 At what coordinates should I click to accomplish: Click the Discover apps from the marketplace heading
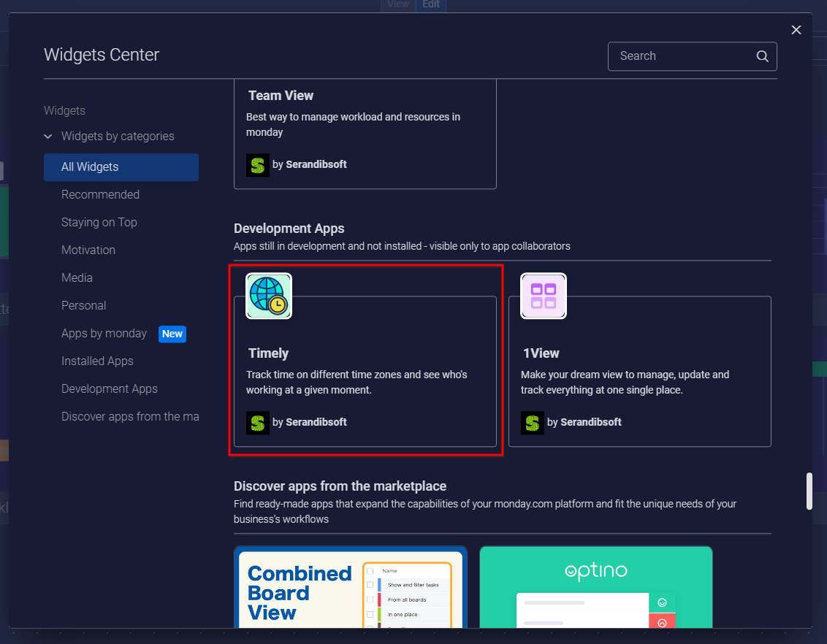340,486
